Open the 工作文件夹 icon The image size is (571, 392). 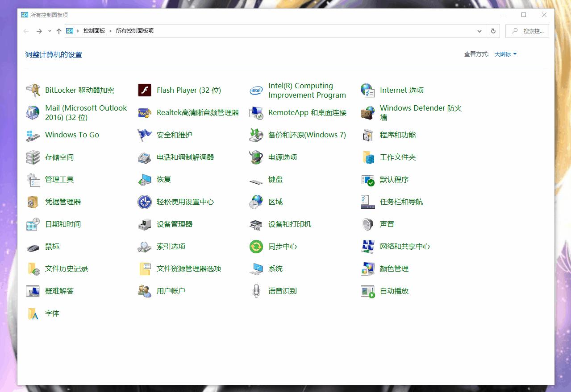[x=368, y=157]
